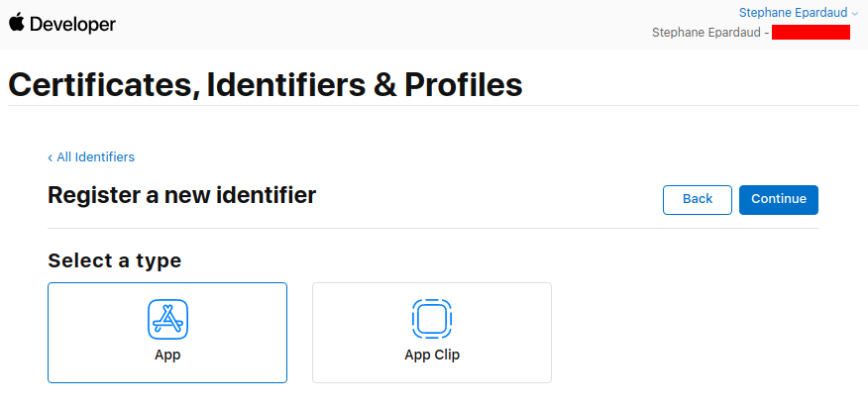This screenshot has height=409, width=868.
Task: Click the Select a type heading
Action: [114, 260]
